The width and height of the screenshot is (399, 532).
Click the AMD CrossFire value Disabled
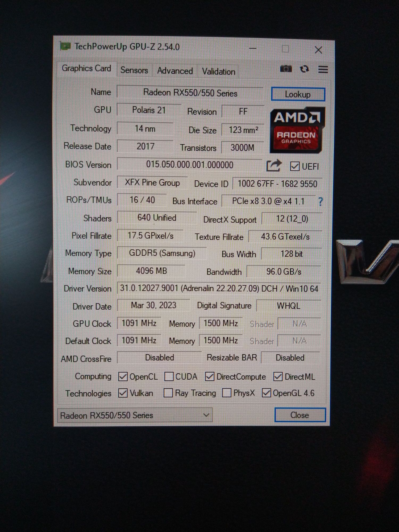point(159,358)
